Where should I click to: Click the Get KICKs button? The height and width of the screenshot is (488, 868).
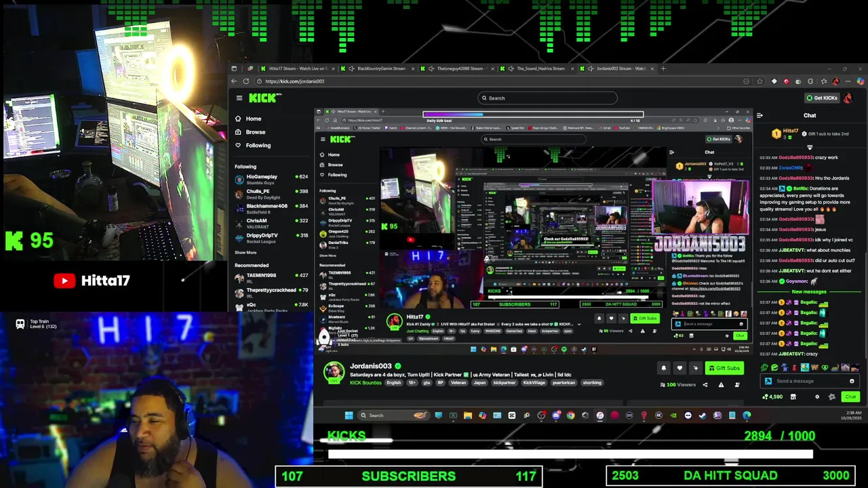821,98
